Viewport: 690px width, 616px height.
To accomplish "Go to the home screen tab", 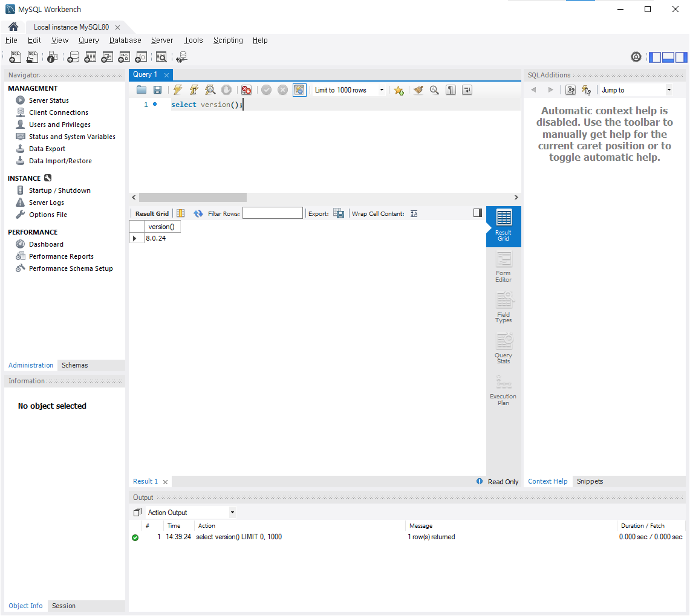I will (13, 27).
